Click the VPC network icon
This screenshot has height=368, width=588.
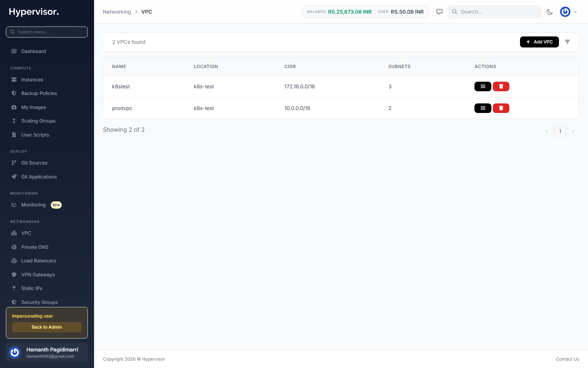pyautogui.click(x=14, y=233)
